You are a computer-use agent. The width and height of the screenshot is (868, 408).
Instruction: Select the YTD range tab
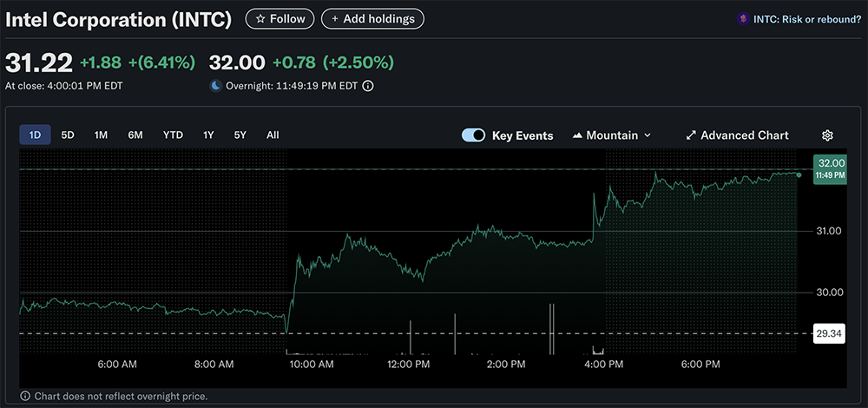click(x=173, y=135)
